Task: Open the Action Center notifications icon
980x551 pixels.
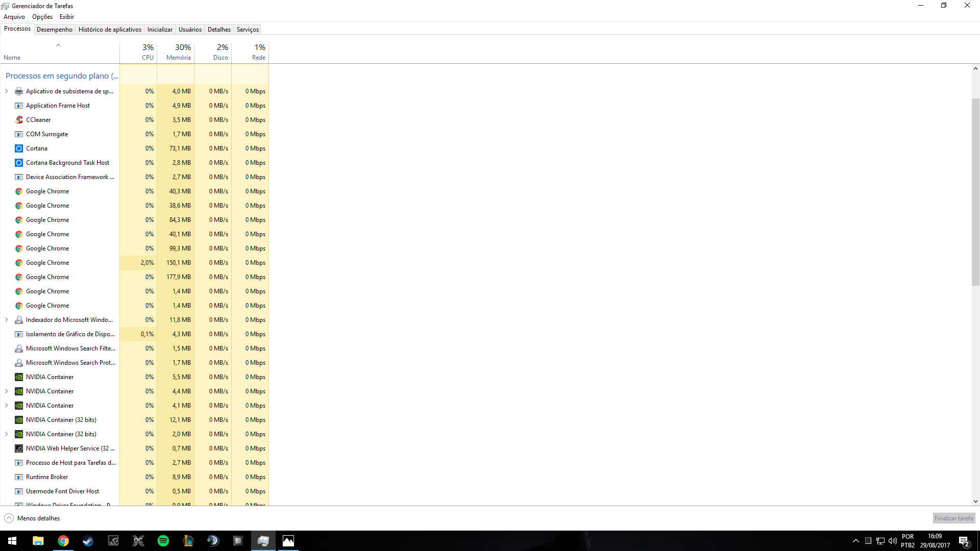Action: 964,541
